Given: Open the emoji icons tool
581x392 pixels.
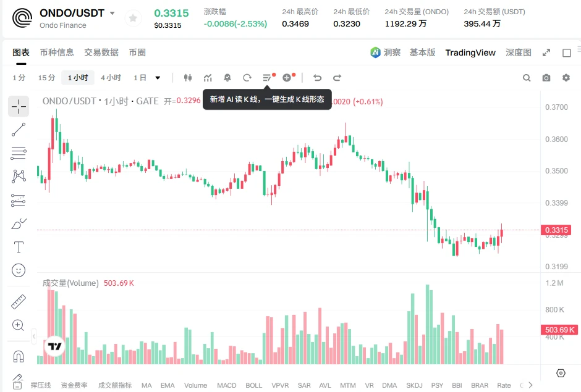Looking at the screenshot, I should pyautogui.click(x=19, y=270).
